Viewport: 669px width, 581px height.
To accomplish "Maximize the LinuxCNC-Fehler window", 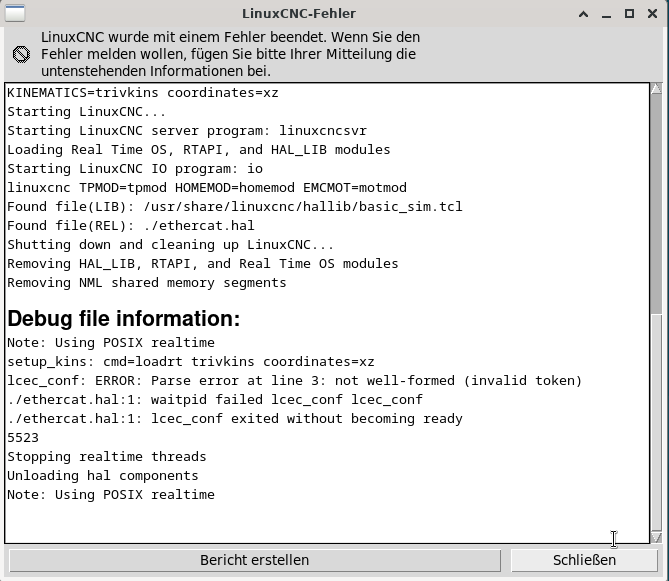I will [629, 14].
